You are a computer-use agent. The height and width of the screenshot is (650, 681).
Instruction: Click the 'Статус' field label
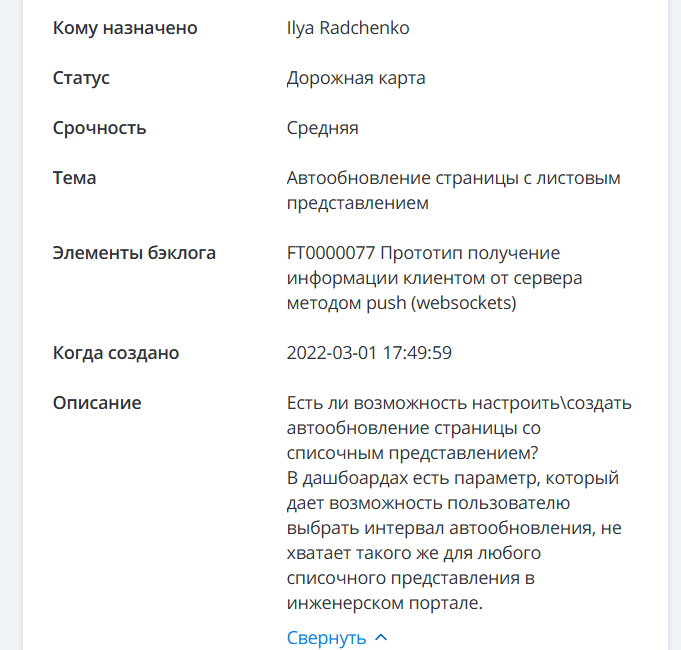(81, 78)
